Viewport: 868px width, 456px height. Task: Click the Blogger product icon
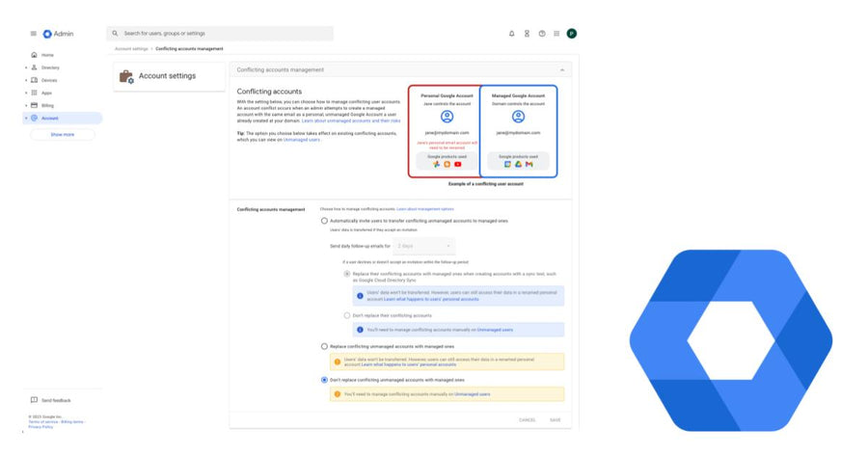point(448,164)
